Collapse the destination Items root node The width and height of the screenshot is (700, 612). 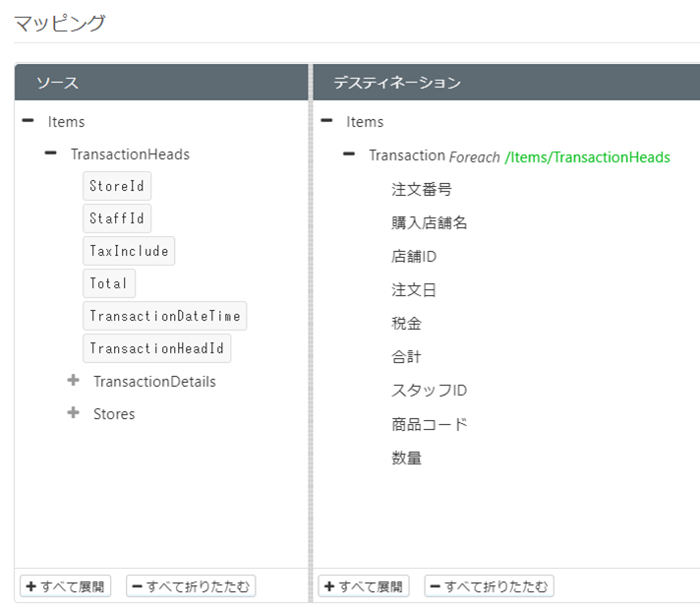pyautogui.click(x=326, y=122)
